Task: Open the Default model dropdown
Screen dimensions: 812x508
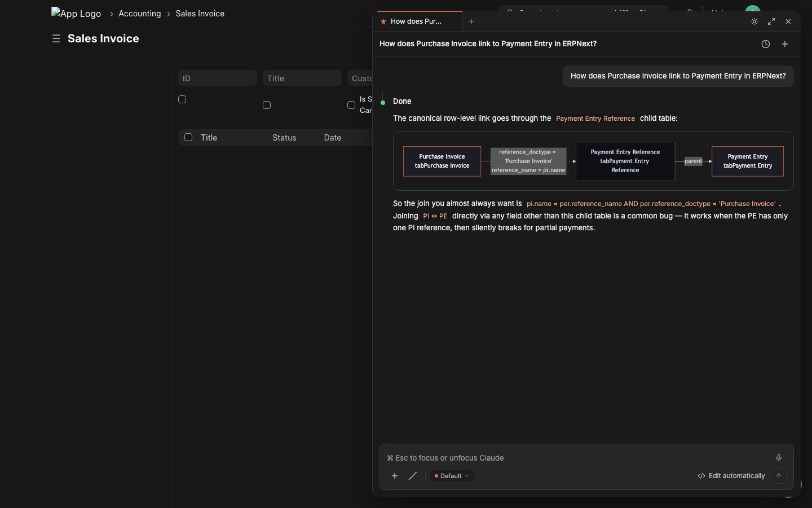Action: 452,476
